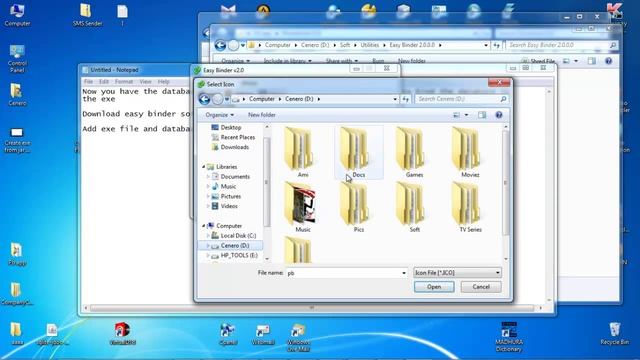The width and height of the screenshot is (640, 360).
Task: Click Soft in Easy Binder window breadcrumb
Action: [x=345, y=45]
